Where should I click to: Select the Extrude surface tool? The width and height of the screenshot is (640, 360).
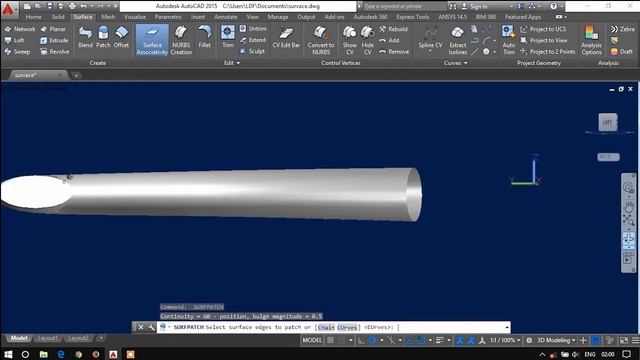click(54, 40)
